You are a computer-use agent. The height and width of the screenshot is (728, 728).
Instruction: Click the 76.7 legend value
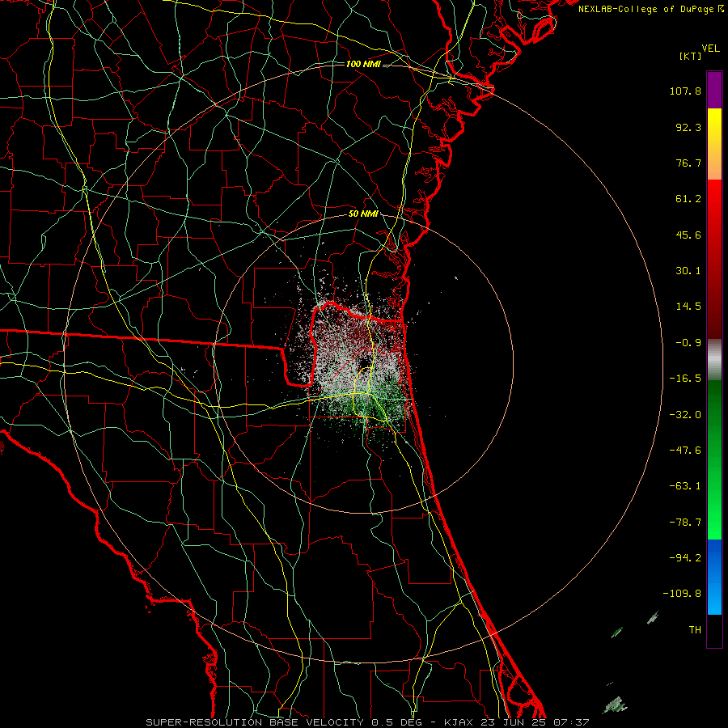[688, 163]
